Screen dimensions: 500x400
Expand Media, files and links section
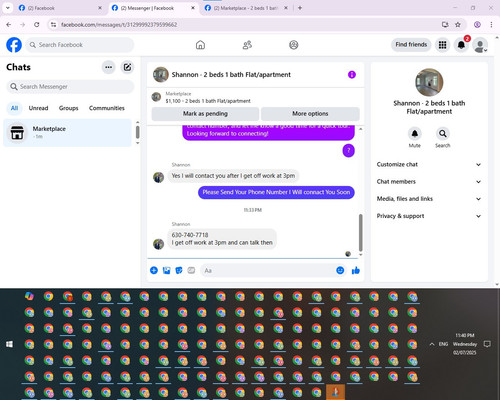(x=429, y=199)
